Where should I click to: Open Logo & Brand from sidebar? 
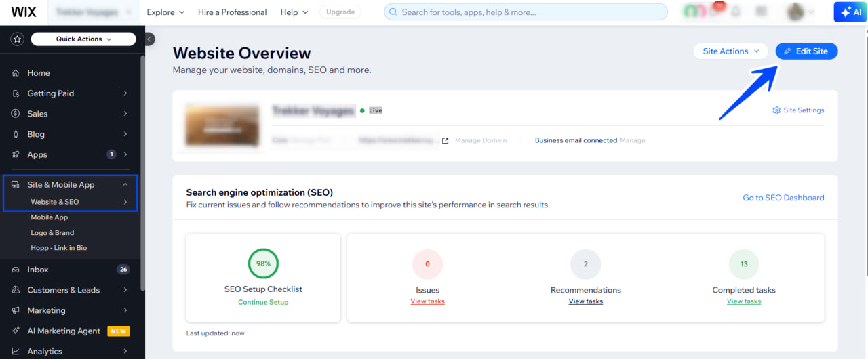tap(52, 233)
